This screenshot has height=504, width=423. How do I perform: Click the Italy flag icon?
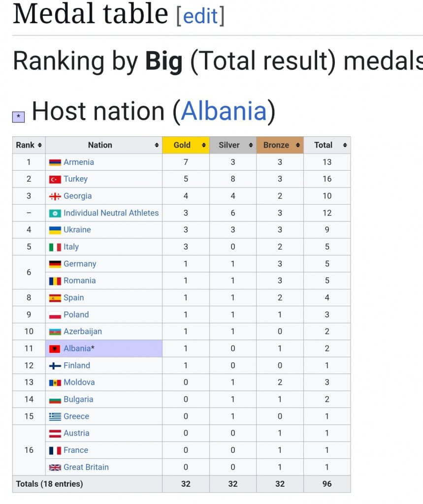(x=55, y=247)
